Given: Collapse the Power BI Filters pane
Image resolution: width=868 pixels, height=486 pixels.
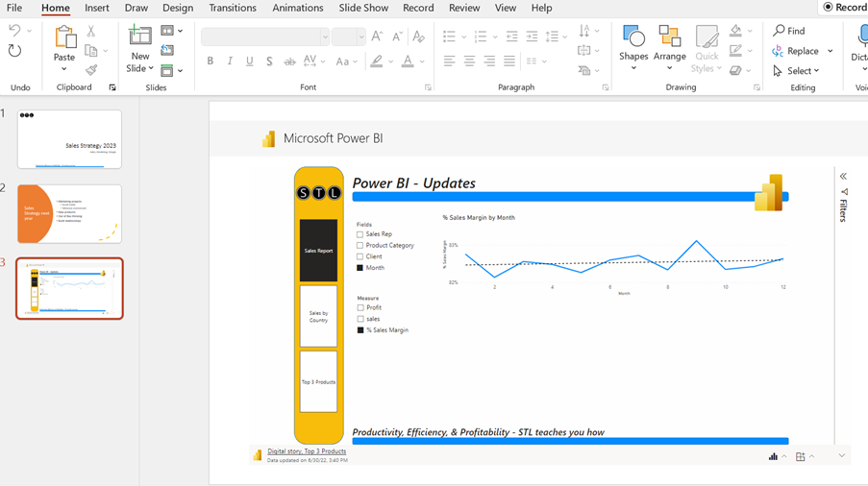Looking at the screenshot, I should [x=843, y=177].
